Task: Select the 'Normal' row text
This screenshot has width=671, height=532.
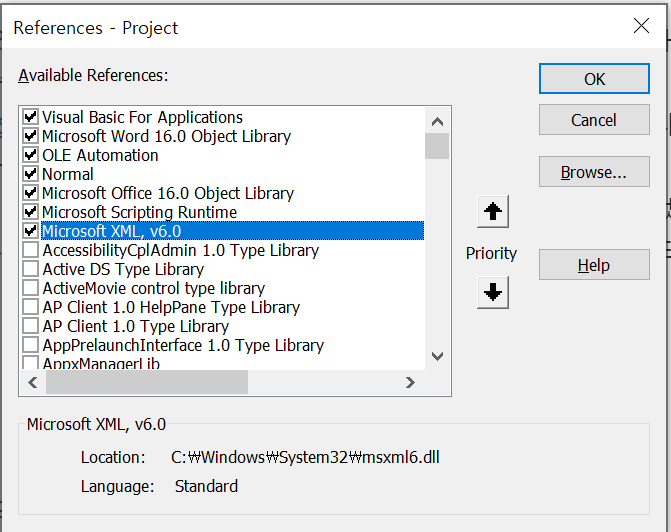Action: click(68, 174)
